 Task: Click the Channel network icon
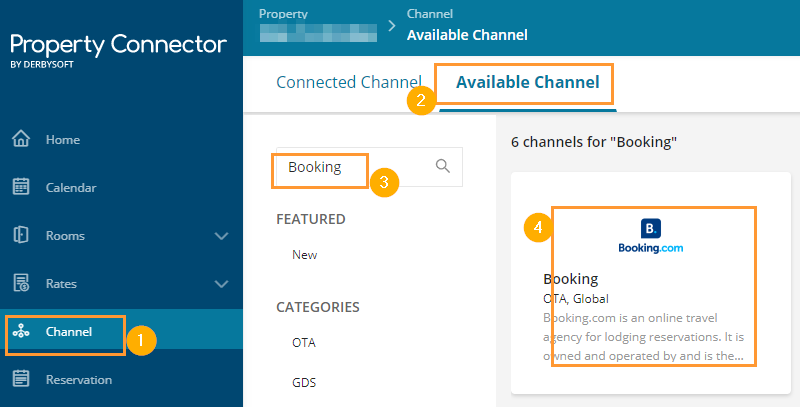[21, 331]
